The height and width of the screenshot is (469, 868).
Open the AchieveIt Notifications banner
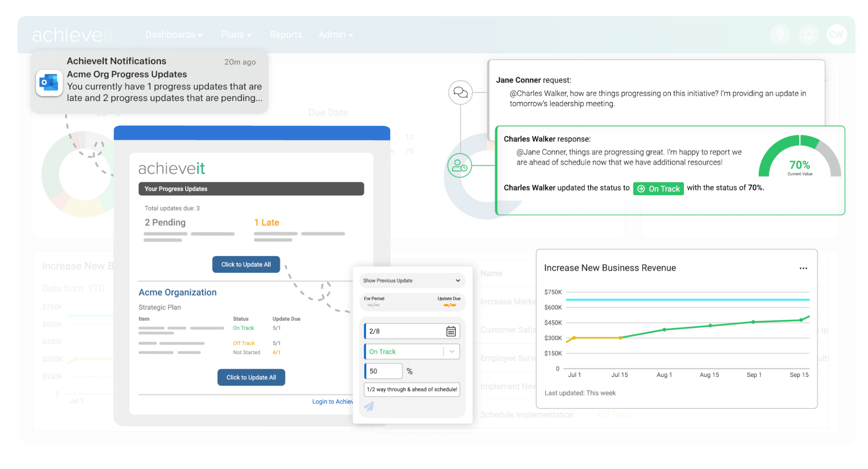coord(150,81)
